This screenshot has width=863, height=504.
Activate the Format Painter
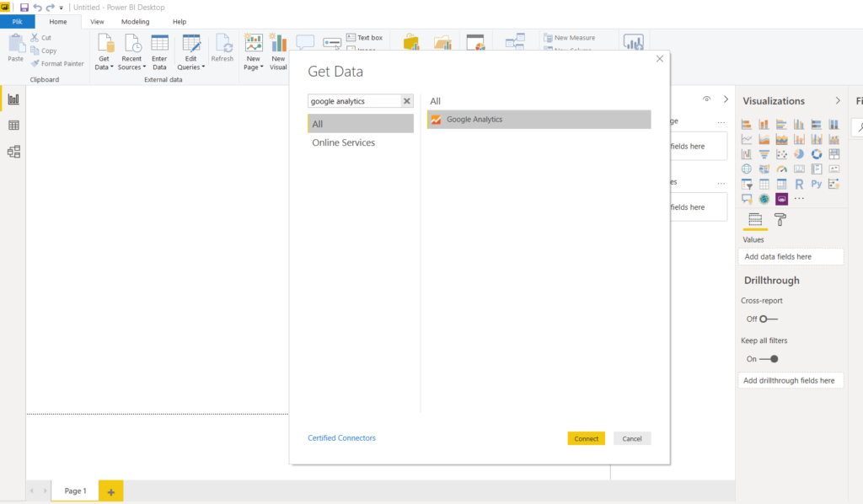(57, 64)
